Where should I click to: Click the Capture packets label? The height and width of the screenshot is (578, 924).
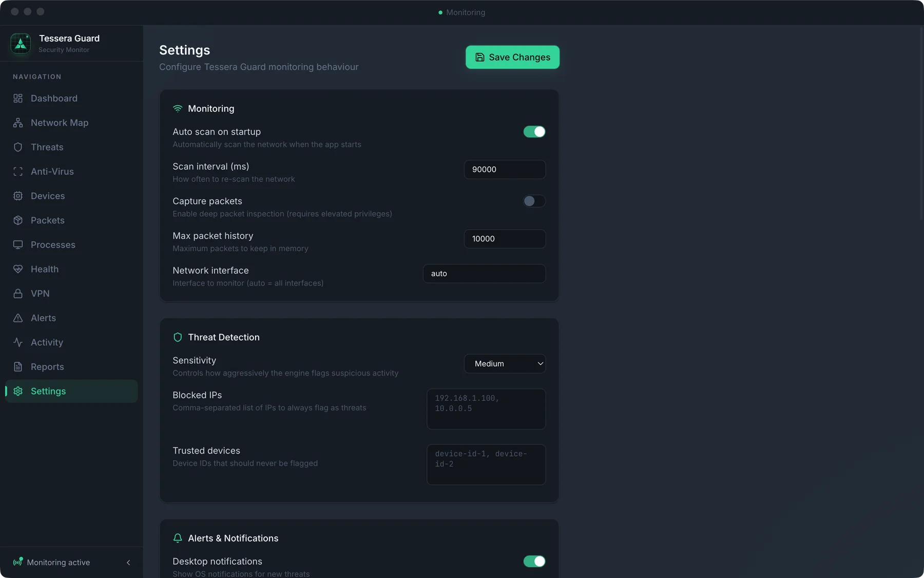click(207, 201)
